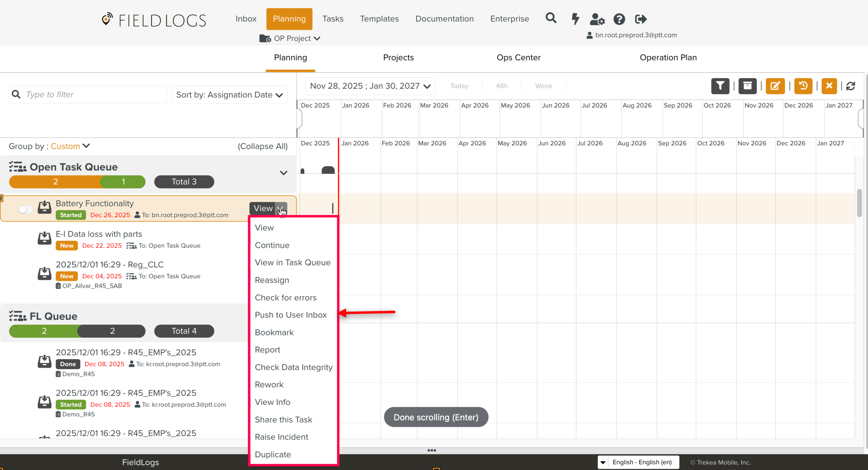Switch to the Ops Center tab
868x470 pixels.
pyautogui.click(x=518, y=58)
